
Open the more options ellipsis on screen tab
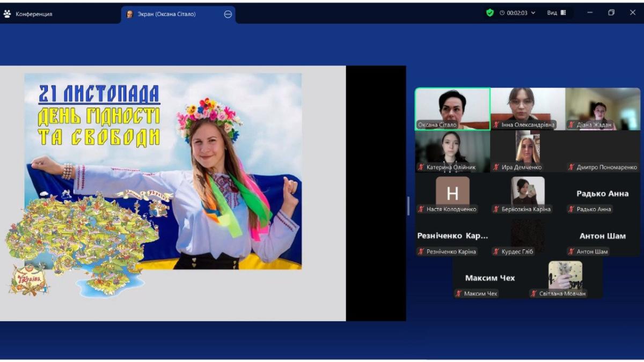pos(228,14)
